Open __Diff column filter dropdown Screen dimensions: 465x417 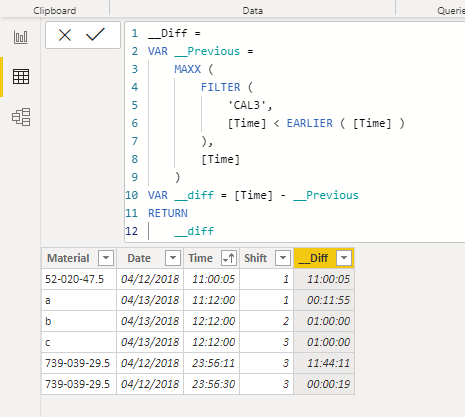pyautogui.click(x=344, y=258)
